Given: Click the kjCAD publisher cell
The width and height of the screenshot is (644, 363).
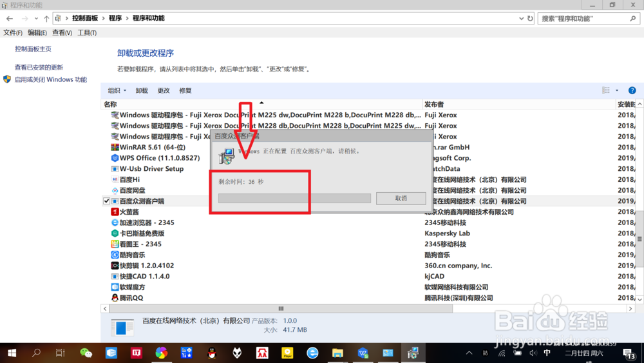Looking at the screenshot, I should (x=435, y=276).
